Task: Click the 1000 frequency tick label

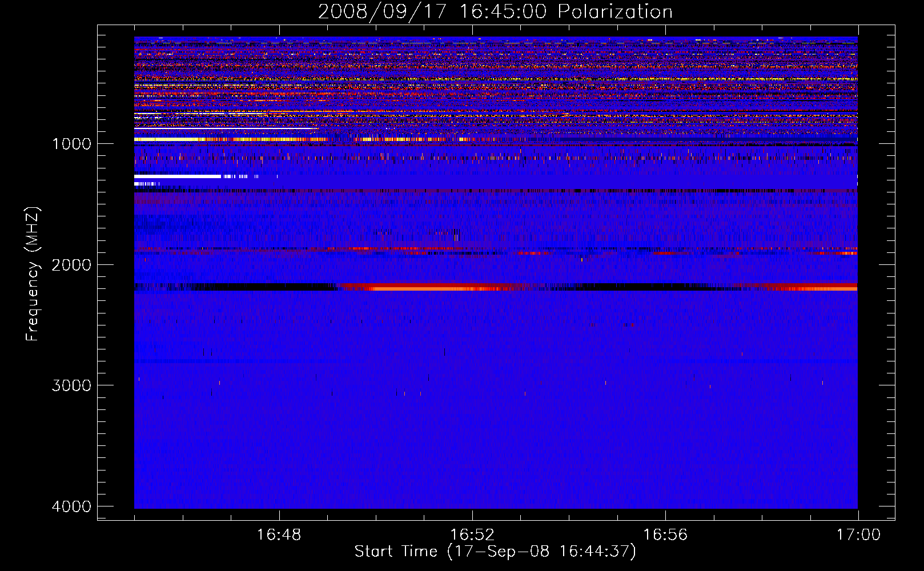Action: click(x=72, y=144)
